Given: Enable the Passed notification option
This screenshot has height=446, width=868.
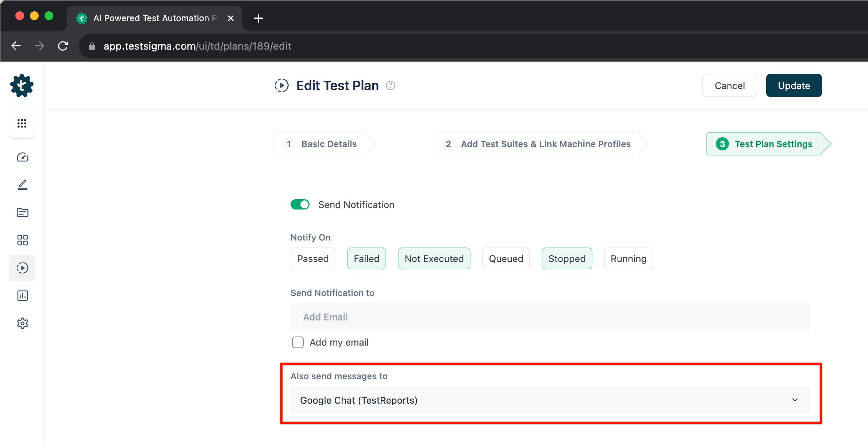Looking at the screenshot, I should (x=313, y=259).
